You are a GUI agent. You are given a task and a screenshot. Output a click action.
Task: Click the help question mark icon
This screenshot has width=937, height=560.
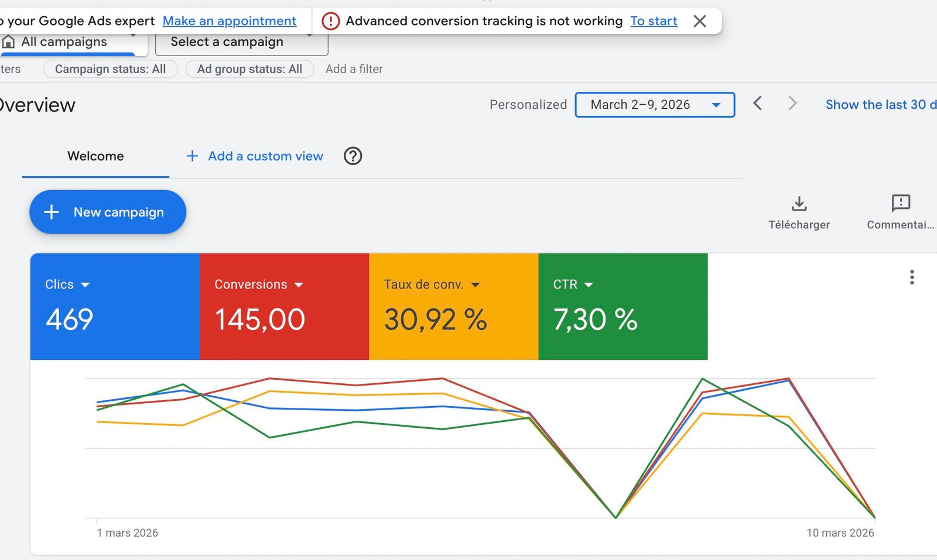coord(353,156)
